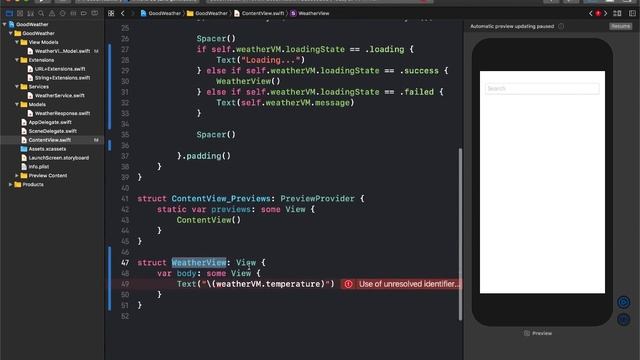Open WeatherView symbol breadcrumb in jump bar

click(x=310, y=13)
